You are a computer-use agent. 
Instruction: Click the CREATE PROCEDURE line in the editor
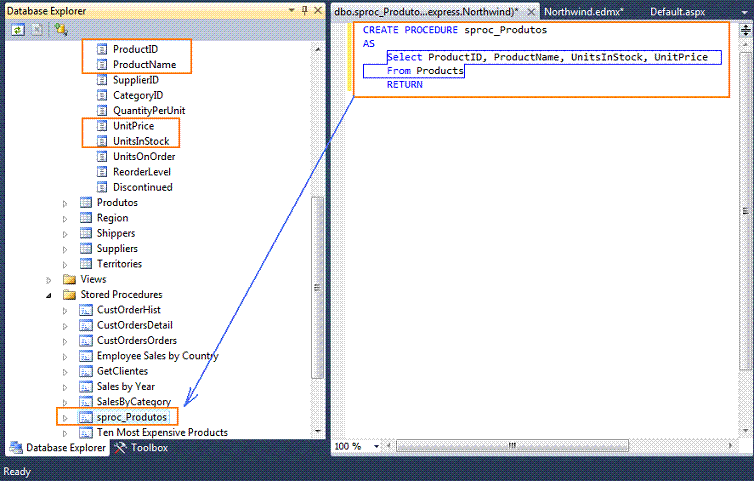point(454,30)
